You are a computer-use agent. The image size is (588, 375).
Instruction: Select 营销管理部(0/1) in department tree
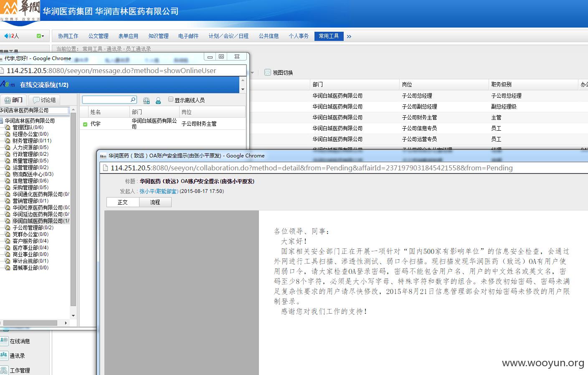click(x=30, y=201)
